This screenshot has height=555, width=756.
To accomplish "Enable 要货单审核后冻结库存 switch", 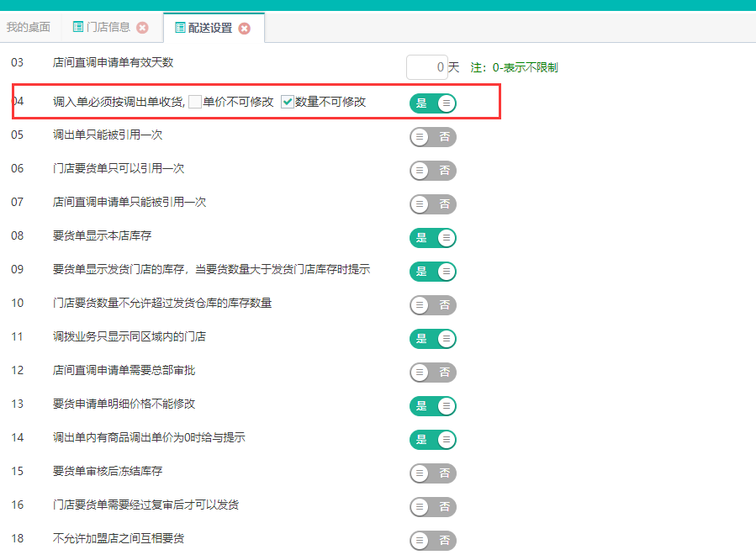I will 433,473.
